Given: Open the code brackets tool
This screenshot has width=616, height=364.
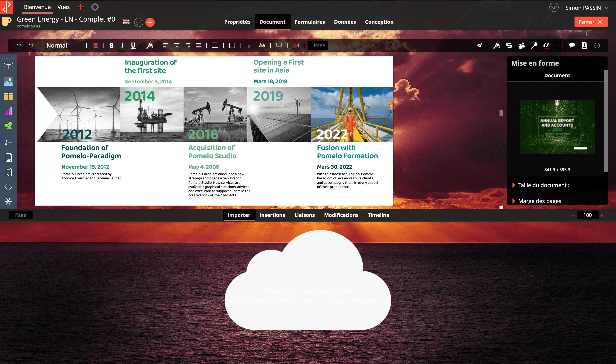Looking at the screenshot, I should (x=8, y=187).
